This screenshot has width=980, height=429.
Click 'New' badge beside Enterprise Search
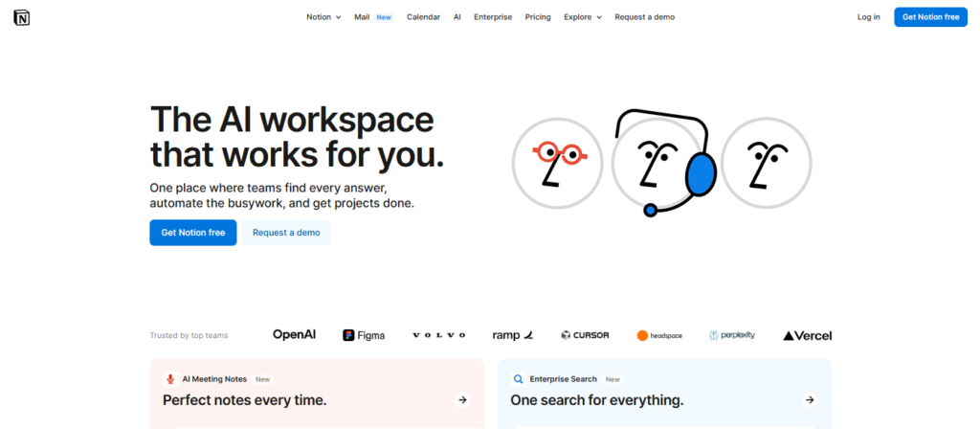(x=612, y=379)
